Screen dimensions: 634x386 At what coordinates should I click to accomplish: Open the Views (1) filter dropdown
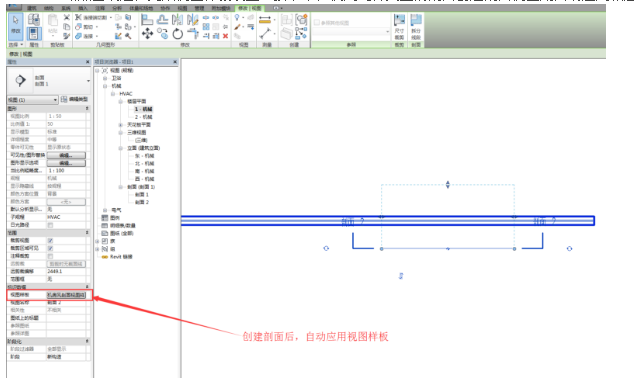tap(33, 99)
